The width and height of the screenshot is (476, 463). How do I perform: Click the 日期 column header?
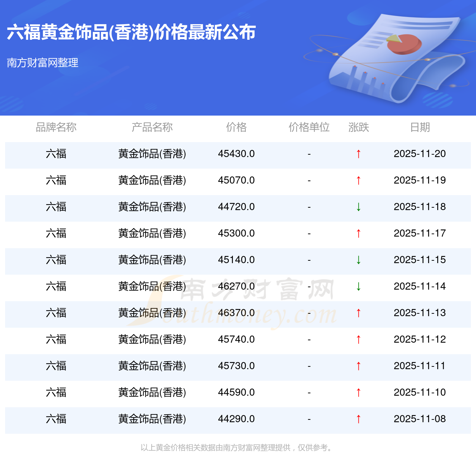(420, 127)
